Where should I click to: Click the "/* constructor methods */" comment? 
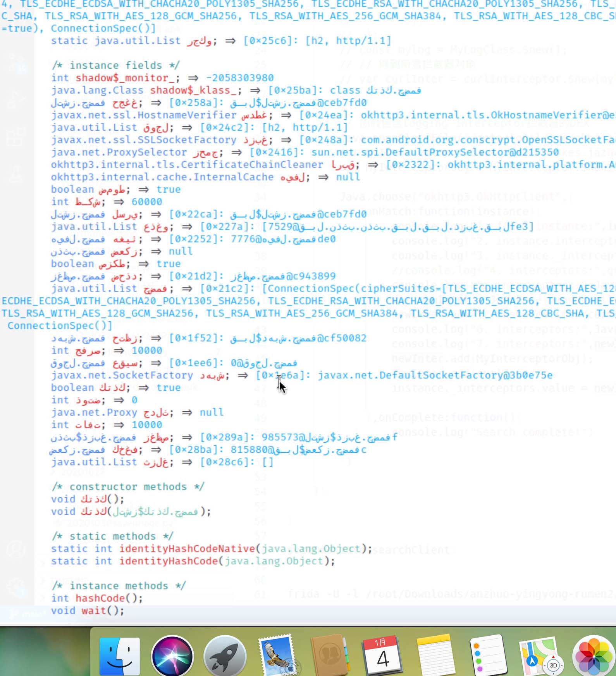point(128,487)
